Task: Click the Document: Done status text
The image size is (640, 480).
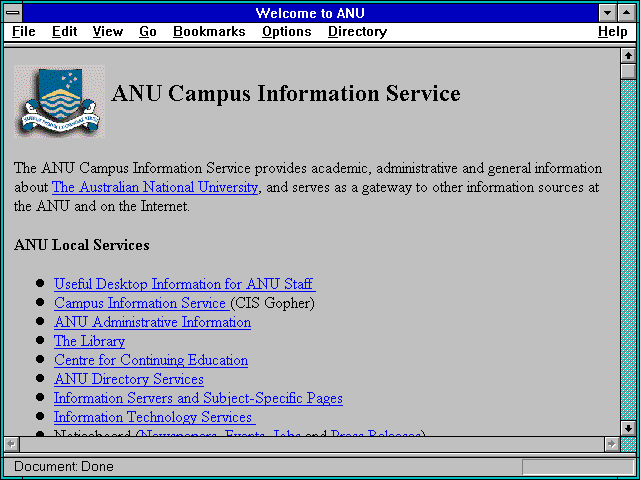Action: coord(64,467)
